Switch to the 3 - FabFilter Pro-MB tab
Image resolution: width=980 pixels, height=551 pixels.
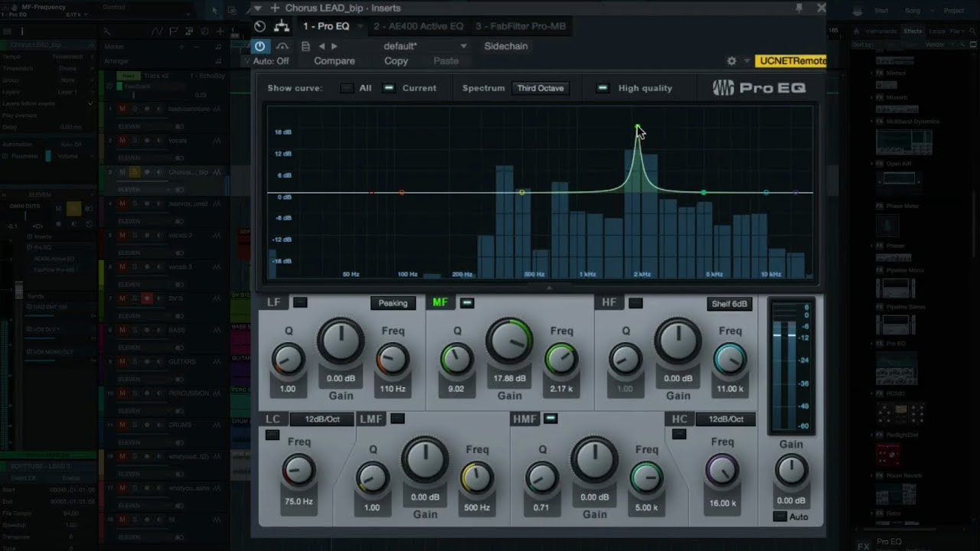pyautogui.click(x=521, y=26)
